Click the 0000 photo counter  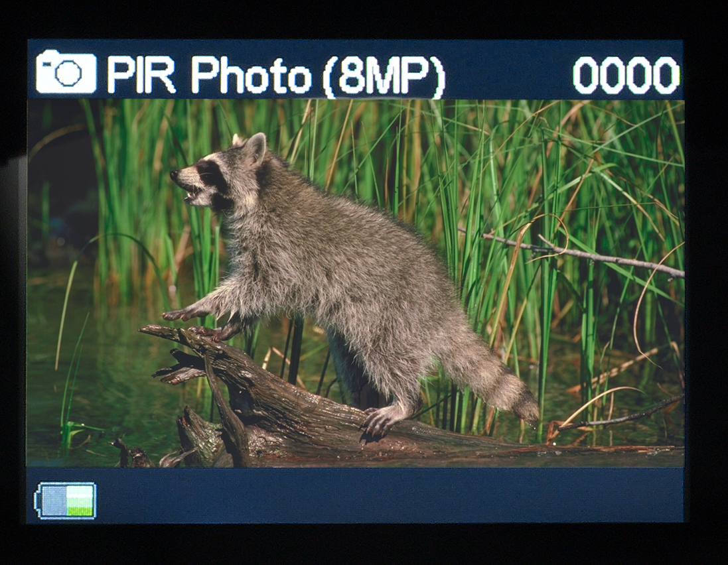[x=626, y=75]
